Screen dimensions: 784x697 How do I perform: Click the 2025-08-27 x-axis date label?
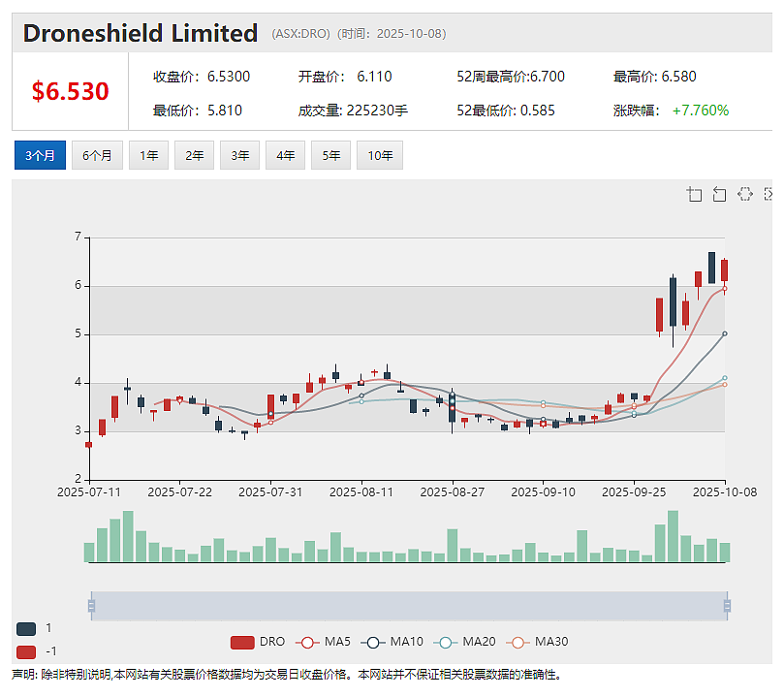[453, 492]
